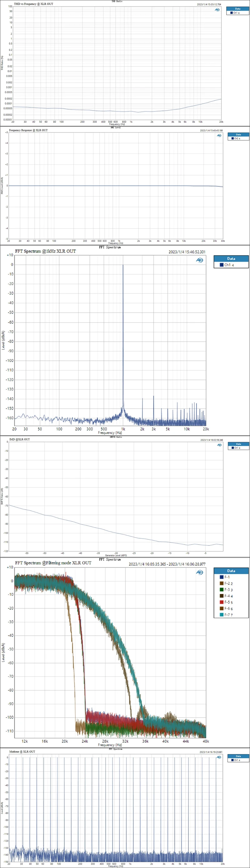The height and width of the screenshot is (868, 250).
Task: Toggle the F-5 red trace legend entry
Action: 226,602
